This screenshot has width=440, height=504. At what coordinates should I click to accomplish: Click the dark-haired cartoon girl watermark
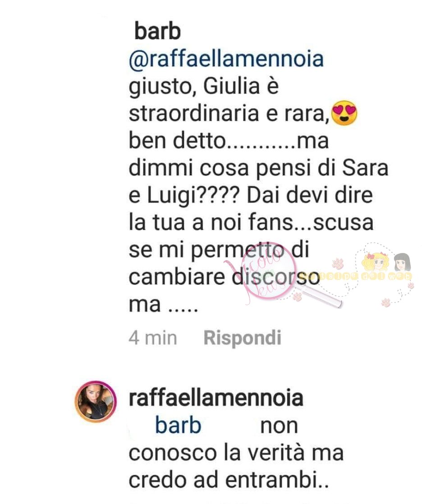[402, 263]
